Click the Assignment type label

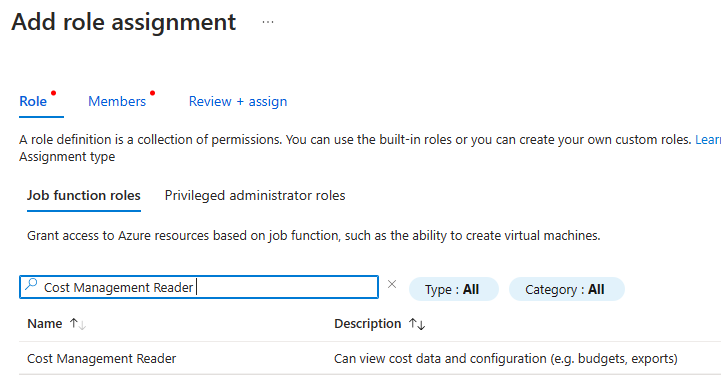(x=67, y=157)
